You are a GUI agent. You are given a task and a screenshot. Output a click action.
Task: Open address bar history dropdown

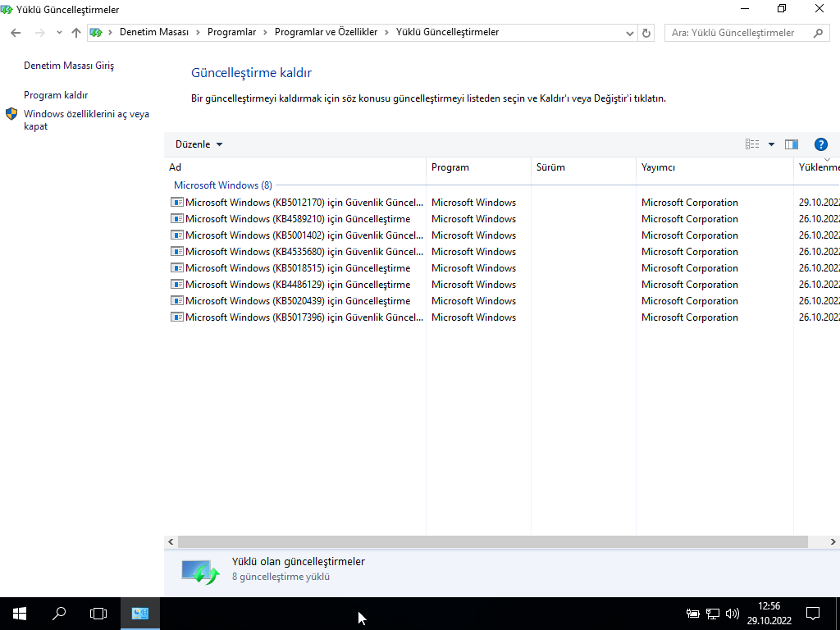[629, 33]
